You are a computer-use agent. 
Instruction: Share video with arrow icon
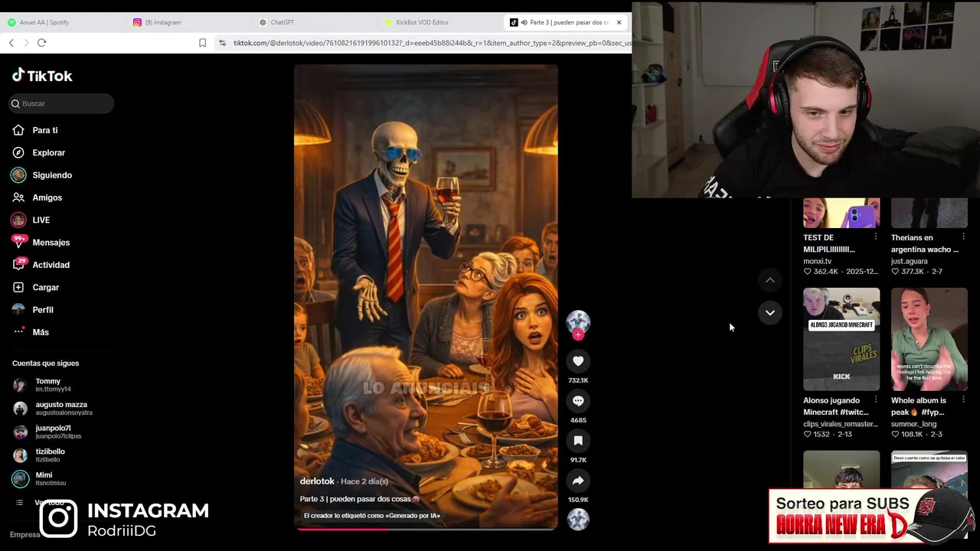[578, 481]
